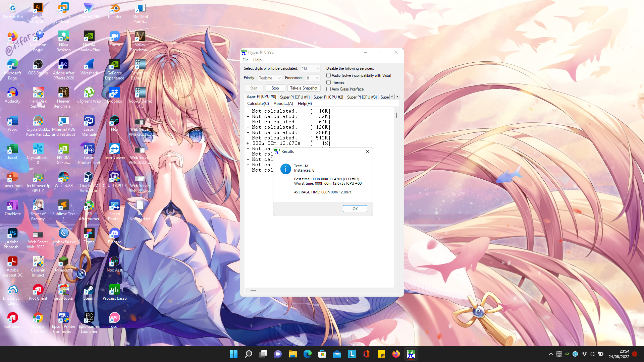Image resolution: width=644 pixels, height=362 pixels.
Task: Open the volume control in tray
Action: click(592, 354)
